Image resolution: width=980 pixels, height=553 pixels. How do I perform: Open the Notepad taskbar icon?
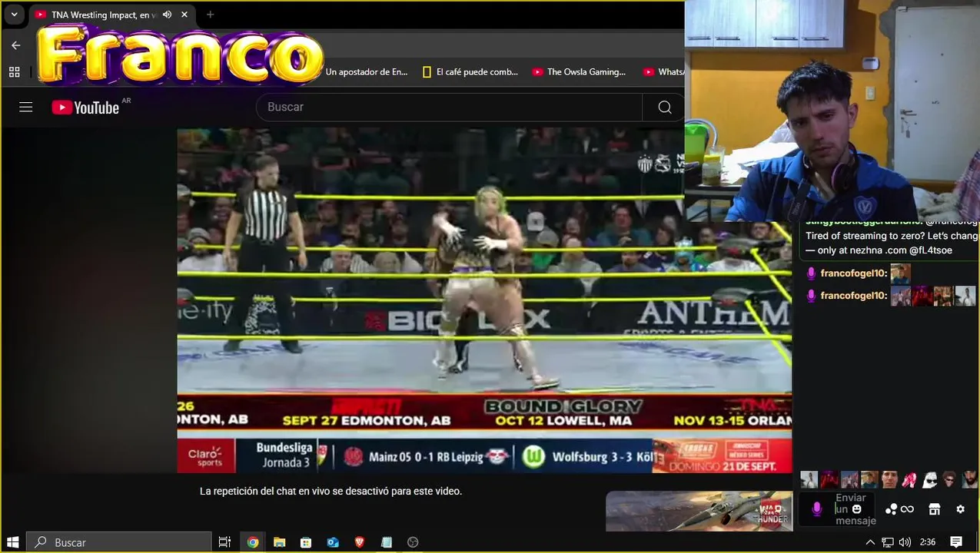tap(387, 542)
